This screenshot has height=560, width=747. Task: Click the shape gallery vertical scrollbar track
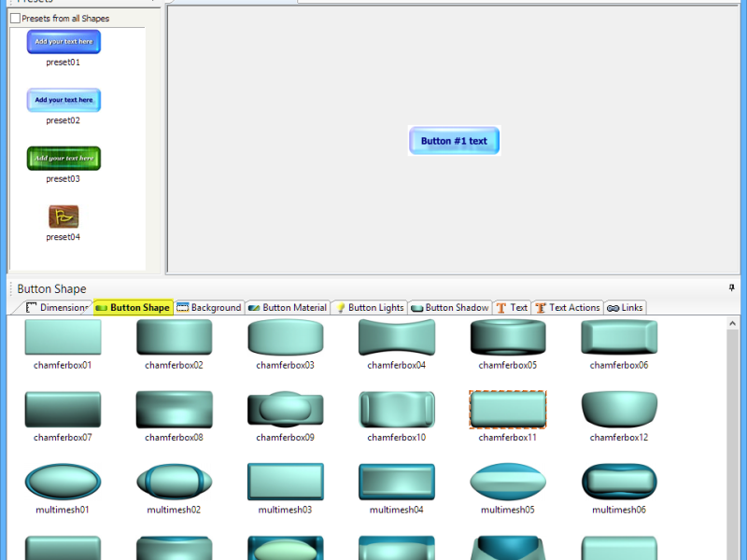tap(733, 444)
